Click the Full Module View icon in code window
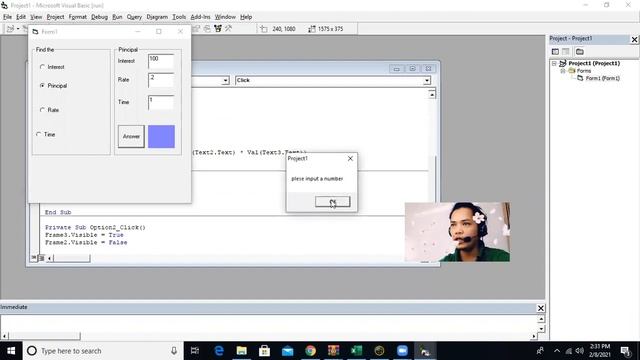The height and width of the screenshot is (360, 640). pos(41,258)
